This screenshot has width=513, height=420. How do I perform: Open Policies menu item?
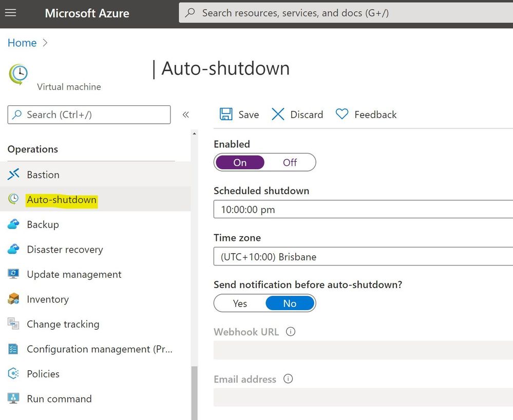click(x=95, y=374)
